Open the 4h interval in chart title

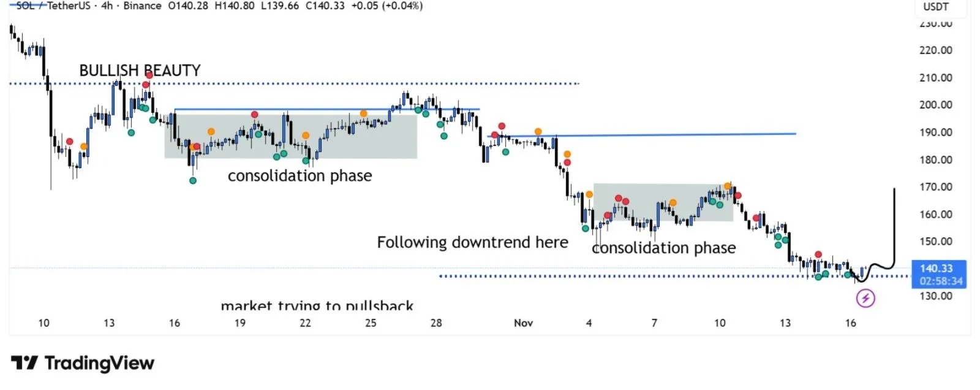(x=107, y=6)
